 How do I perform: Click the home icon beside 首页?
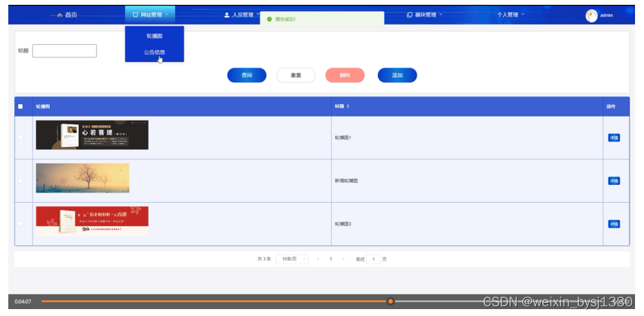pos(59,15)
